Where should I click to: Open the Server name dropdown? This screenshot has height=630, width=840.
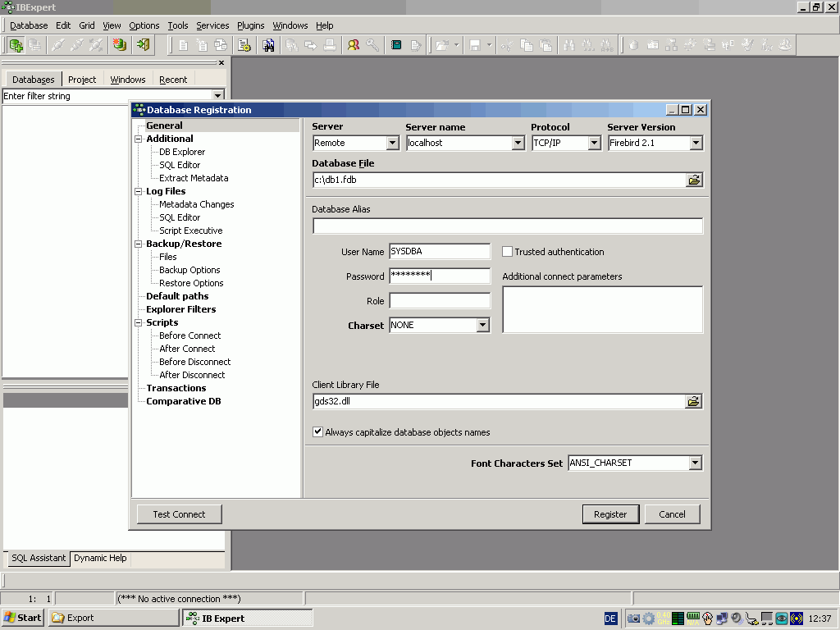518,143
